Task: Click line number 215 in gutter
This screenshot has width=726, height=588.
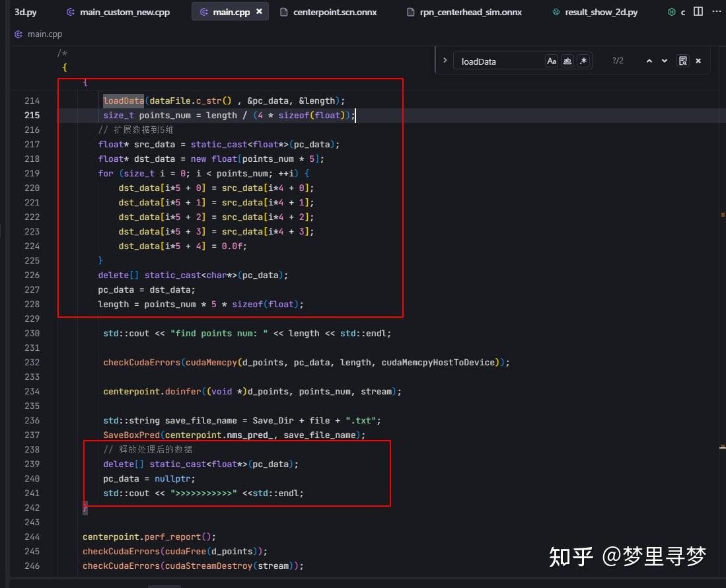Action: (x=32, y=115)
